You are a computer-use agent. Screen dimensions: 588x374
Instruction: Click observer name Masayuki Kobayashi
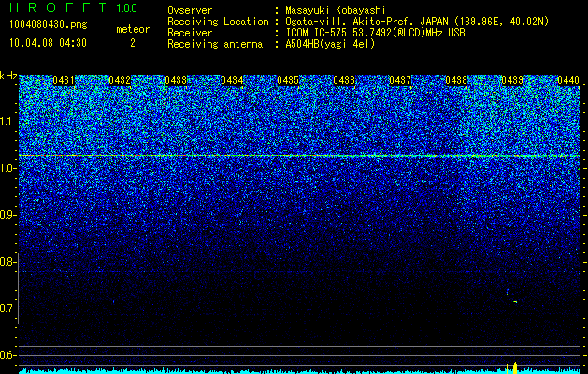tap(335, 10)
